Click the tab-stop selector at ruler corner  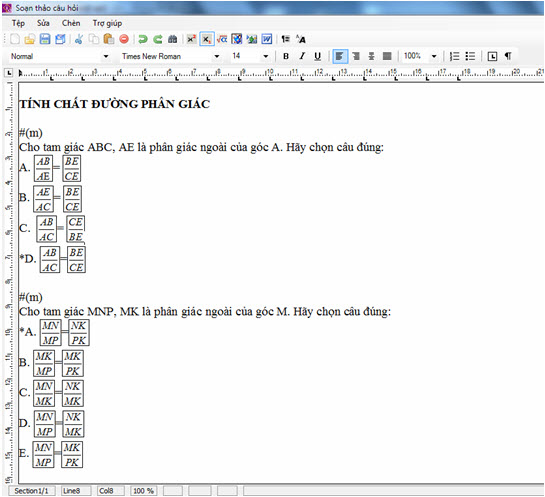(9, 73)
